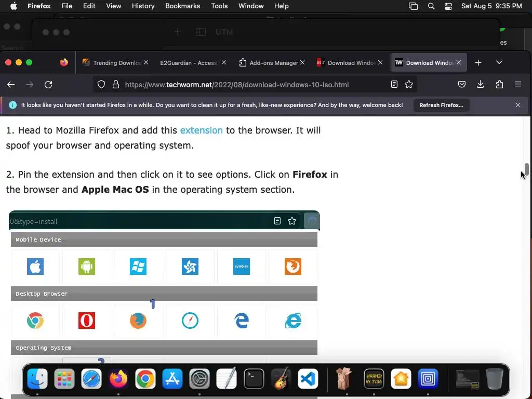Click Refresh Firefox... button
The height and width of the screenshot is (399, 532).
(441, 105)
